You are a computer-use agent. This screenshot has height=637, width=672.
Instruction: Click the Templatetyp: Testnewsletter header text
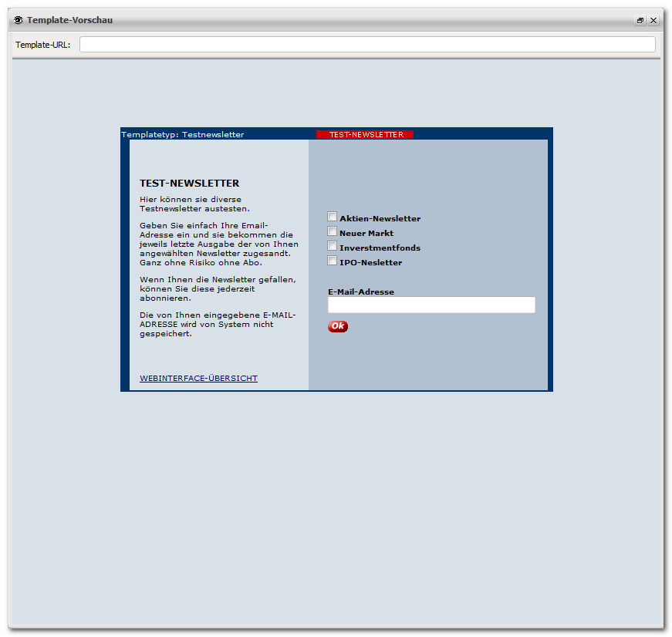tap(183, 135)
